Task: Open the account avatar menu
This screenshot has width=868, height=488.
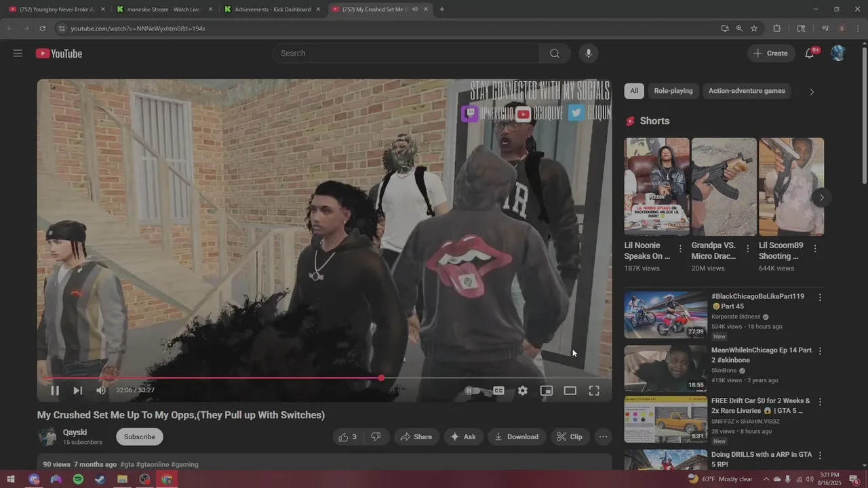Action: (x=838, y=54)
